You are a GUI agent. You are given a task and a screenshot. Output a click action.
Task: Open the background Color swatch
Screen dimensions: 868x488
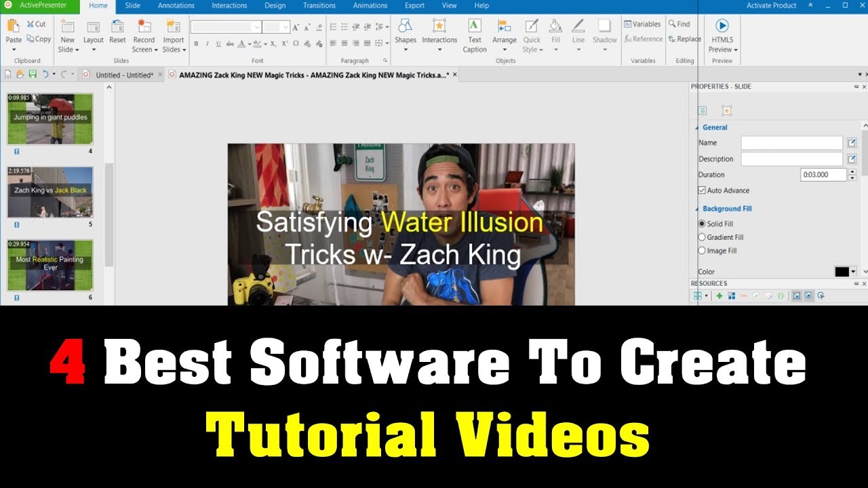(841, 271)
